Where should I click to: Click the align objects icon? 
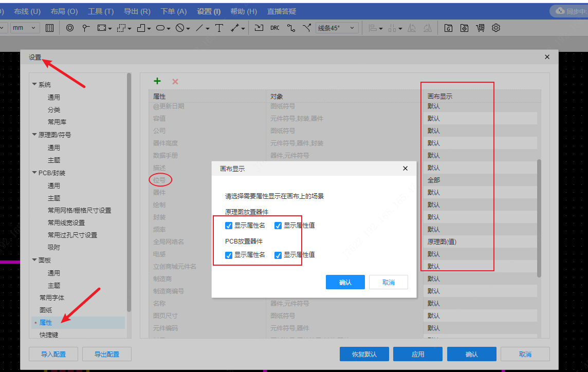click(x=373, y=28)
